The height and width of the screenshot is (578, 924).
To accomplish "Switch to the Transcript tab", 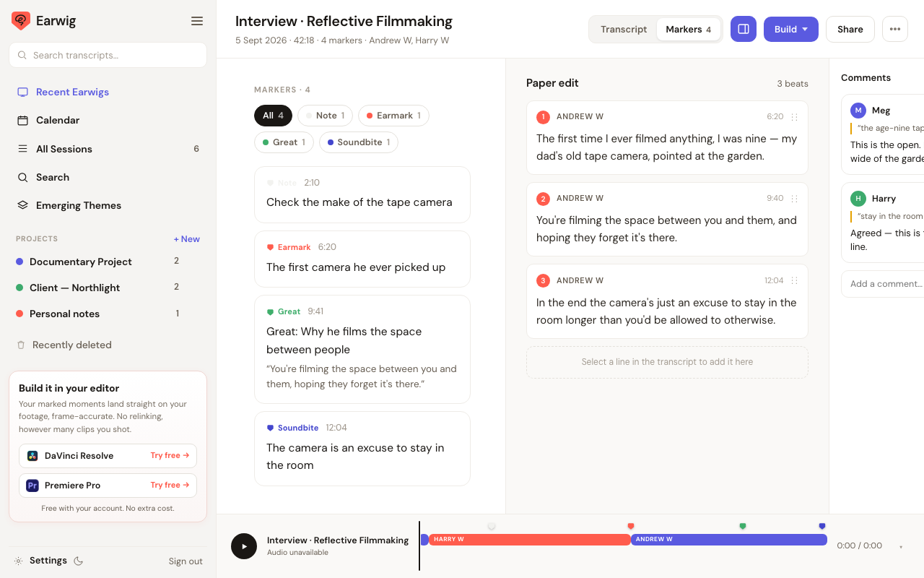I will tap(624, 29).
